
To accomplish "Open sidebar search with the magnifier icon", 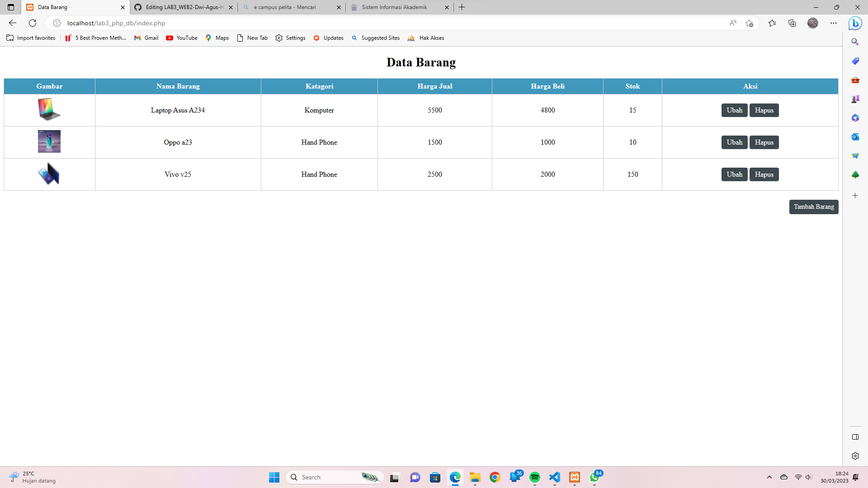I will click(x=855, y=42).
